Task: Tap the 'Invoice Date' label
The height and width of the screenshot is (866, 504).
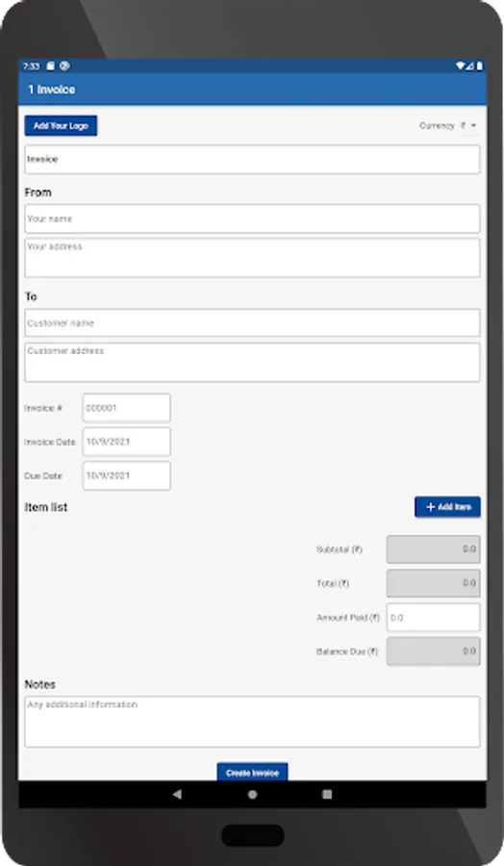Action: coord(50,442)
